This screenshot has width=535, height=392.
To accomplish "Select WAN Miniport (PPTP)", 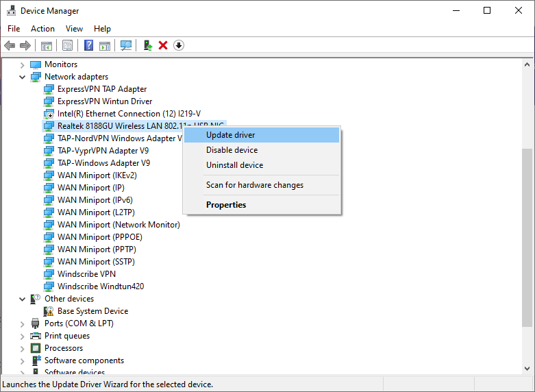I will tap(97, 249).
